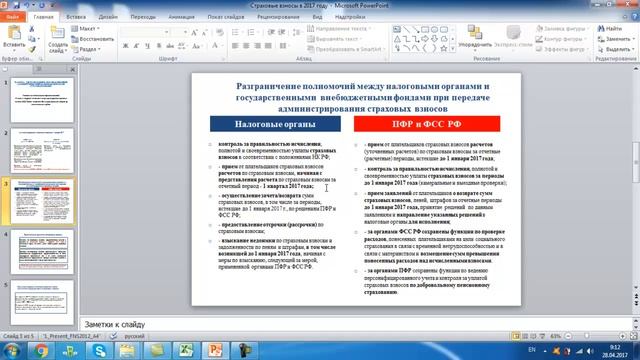Open the Файл file tab

click(13, 17)
